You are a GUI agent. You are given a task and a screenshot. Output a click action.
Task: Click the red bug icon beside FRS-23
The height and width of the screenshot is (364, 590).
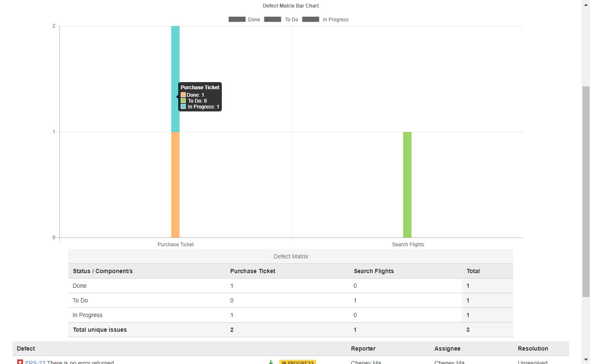tap(20, 362)
